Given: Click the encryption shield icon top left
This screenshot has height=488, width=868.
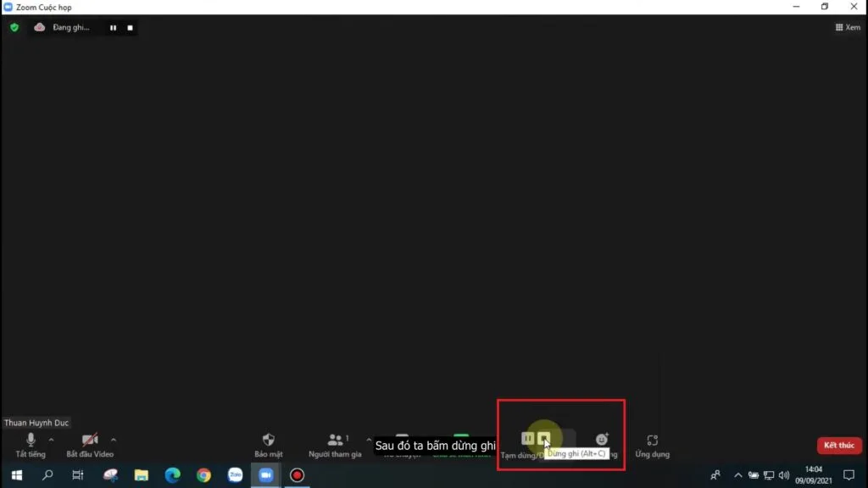Looking at the screenshot, I should [x=14, y=27].
